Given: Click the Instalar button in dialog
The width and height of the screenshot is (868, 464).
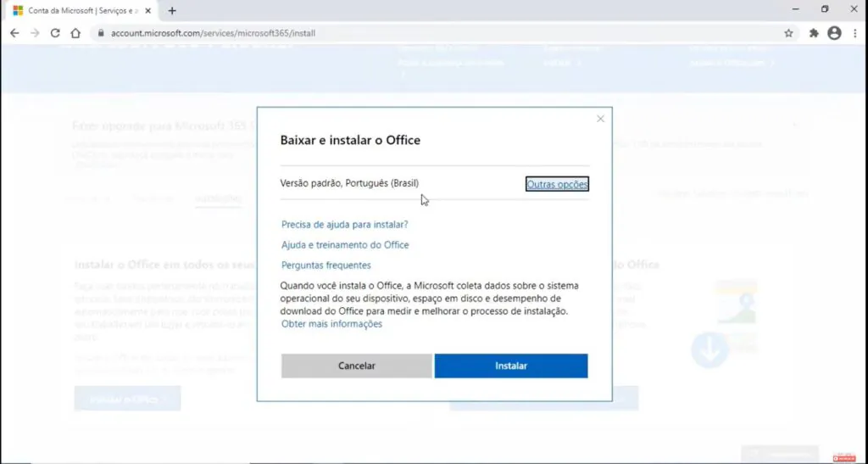Looking at the screenshot, I should tap(511, 366).
